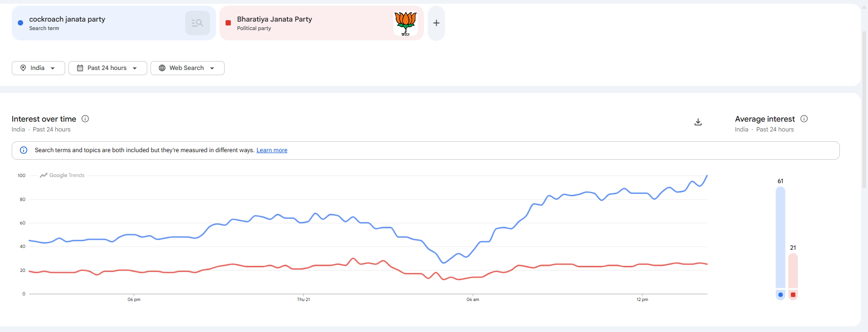Click the 12 pm axis label
This screenshot has height=332, width=868.
tap(642, 300)
